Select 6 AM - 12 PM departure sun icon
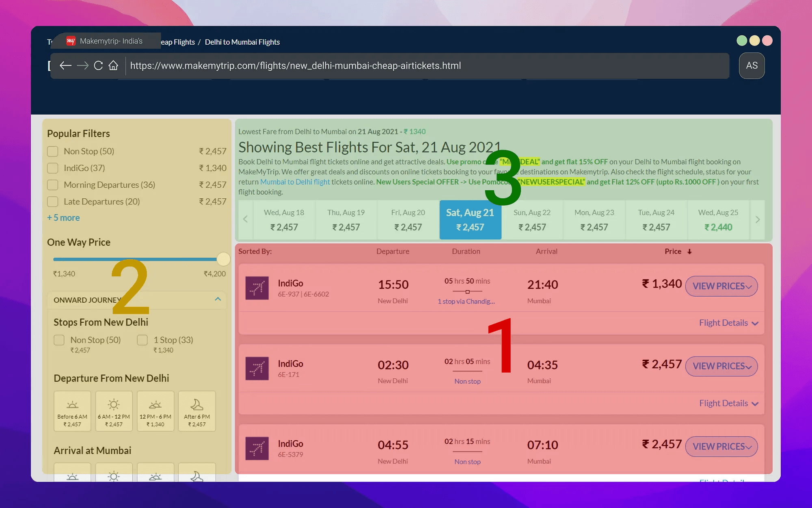 coord(114,405)
